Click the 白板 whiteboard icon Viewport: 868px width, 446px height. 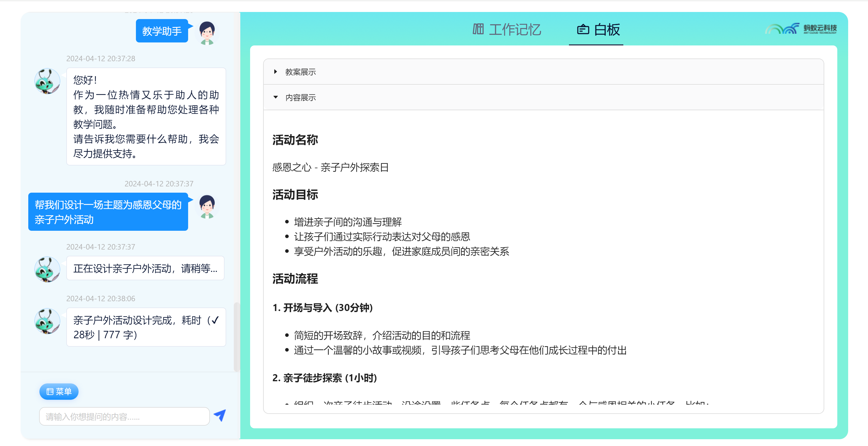click(583, 30)
